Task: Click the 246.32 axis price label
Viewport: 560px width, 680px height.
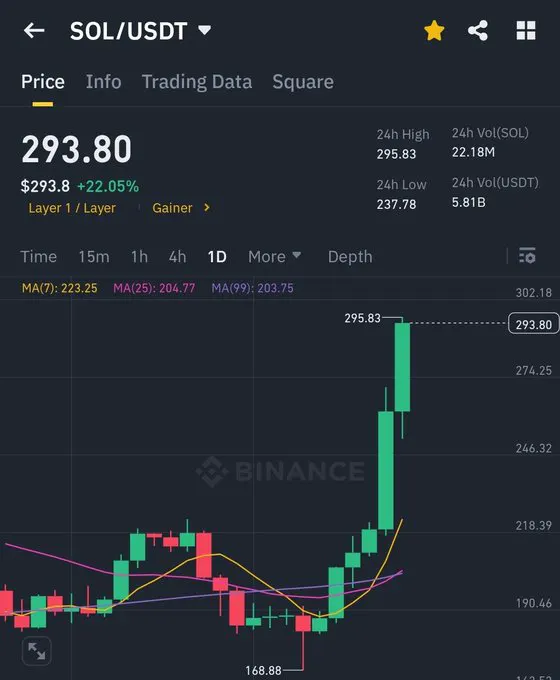Action: (534, 448)
